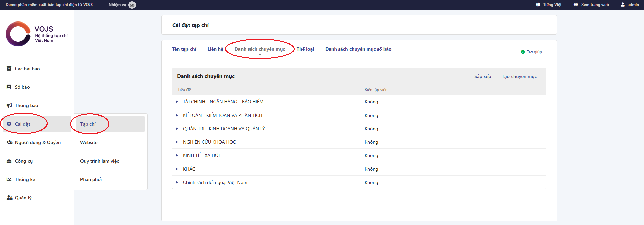Select the Liên hệ tab
The image size is (644, 225).
click(215, 49)
